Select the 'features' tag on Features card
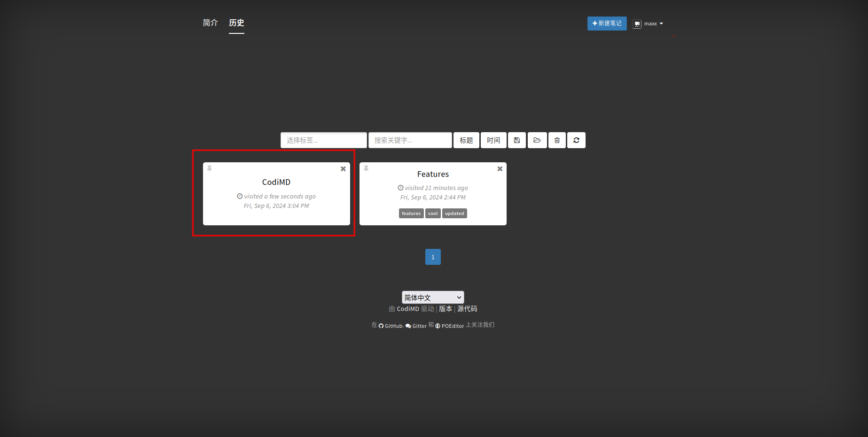The width and height of the screenshot is (868, 437). [411, 214]
